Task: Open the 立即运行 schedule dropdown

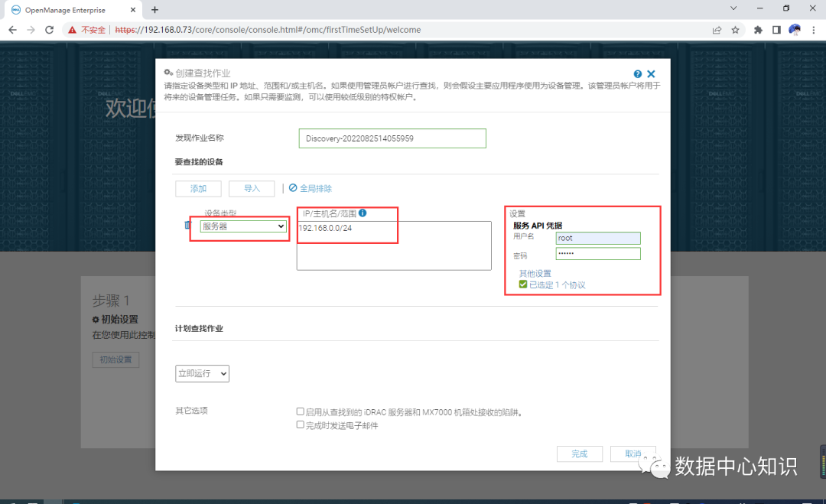Action: 202,373
